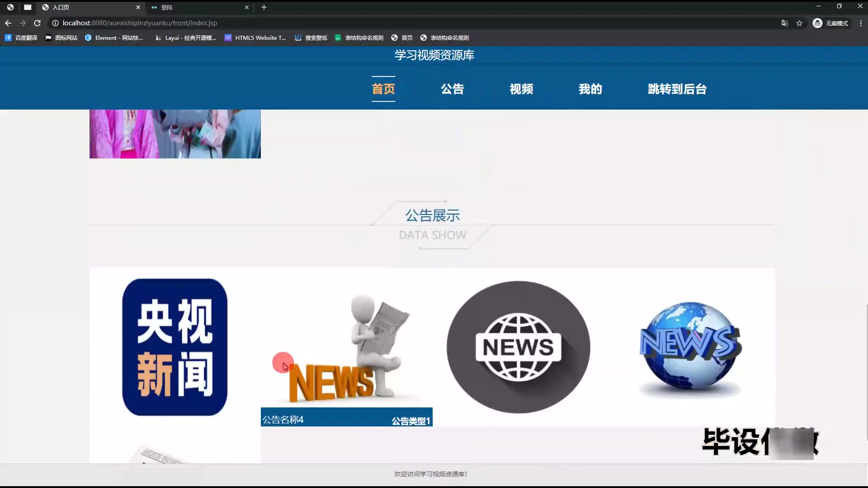Open the 搜索壁纸 bookmark
Viewport: 868px width, 488px height.
click(311, 38)
